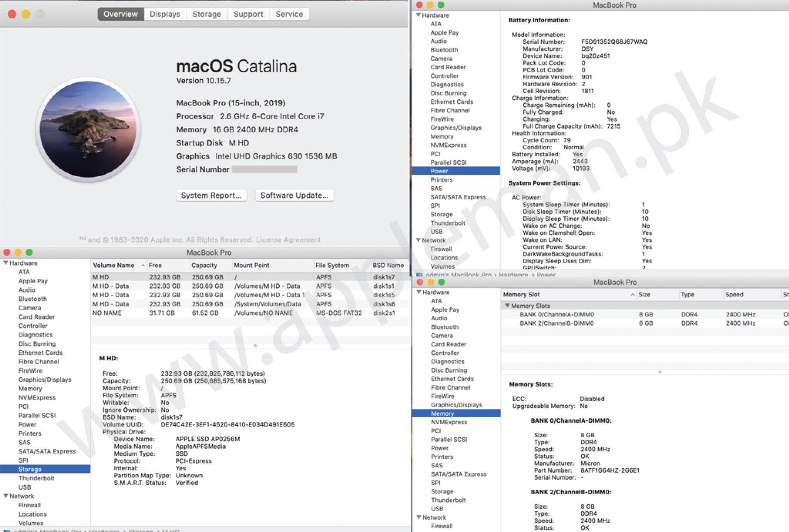Click the macOS Catalina logo image

(88, 129)
